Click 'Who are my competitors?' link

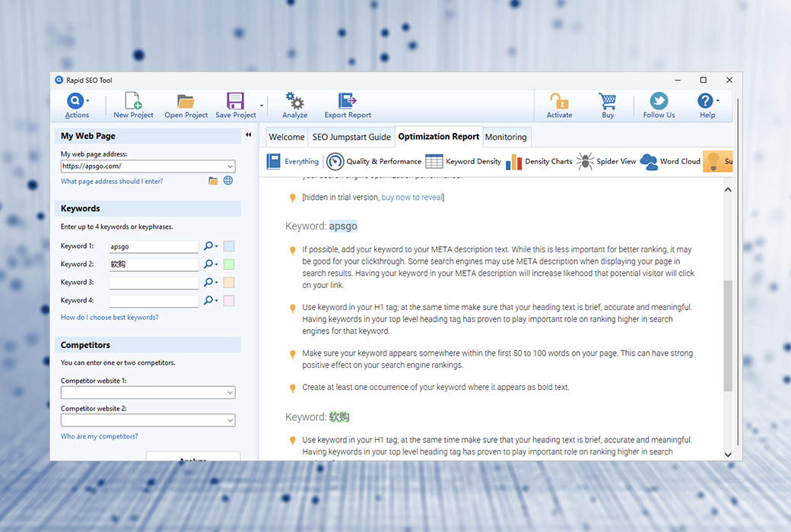[100, 436]
